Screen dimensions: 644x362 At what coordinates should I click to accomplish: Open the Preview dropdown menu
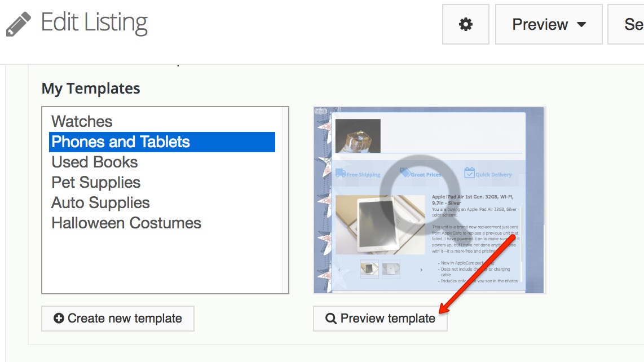[x=548, y=24]
